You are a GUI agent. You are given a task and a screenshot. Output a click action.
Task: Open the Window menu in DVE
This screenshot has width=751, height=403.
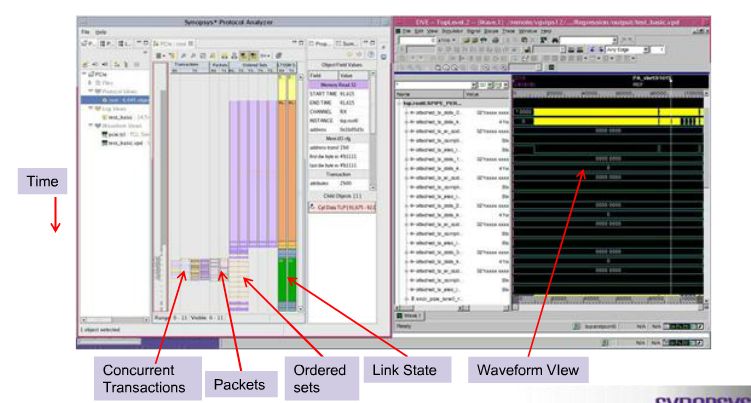pos(528,31)
